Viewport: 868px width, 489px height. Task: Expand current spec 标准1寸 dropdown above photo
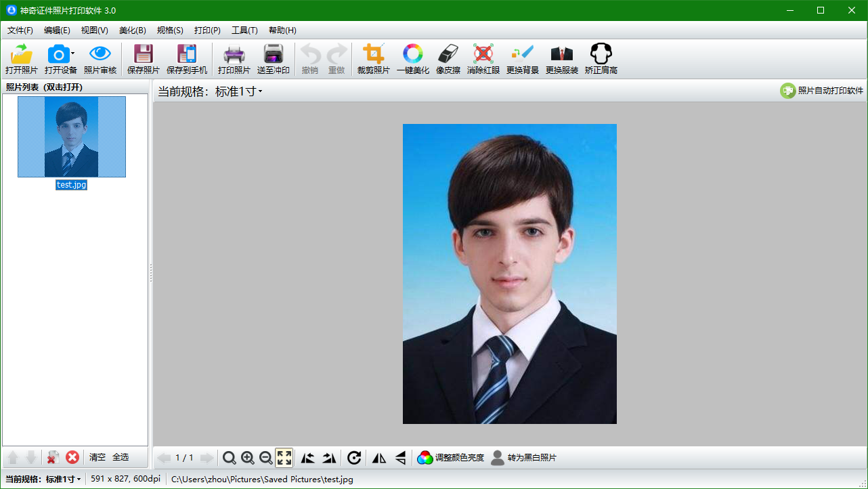260,92
